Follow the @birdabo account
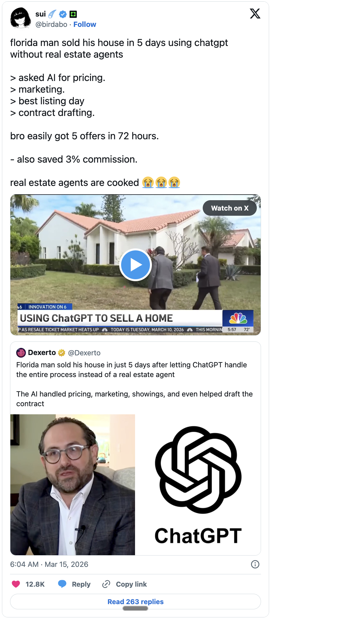 [85, 25]
